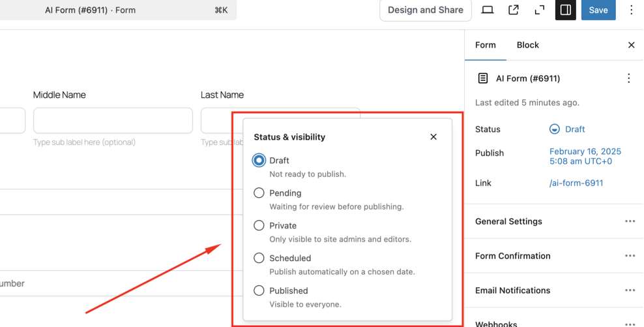The height and width of the screenshot is (327, 644).
Task: Switch to the Block tab
Action: 528,45
